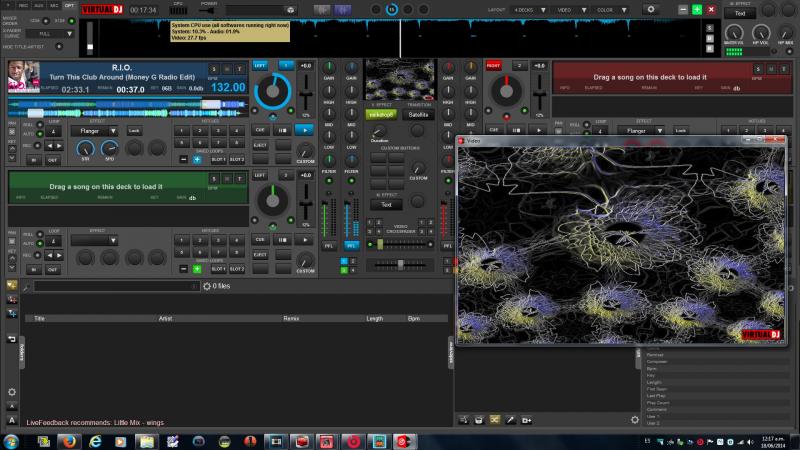Click the main audio crossfader

point(401,264)
